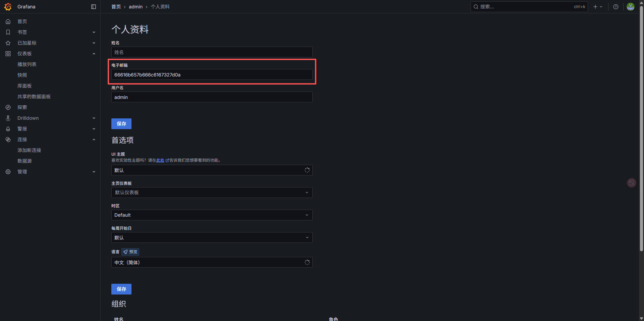Go to 数据源 in the sidebar
The height and width of the screenshot is (321, 644).
click(x=24, y=161)
